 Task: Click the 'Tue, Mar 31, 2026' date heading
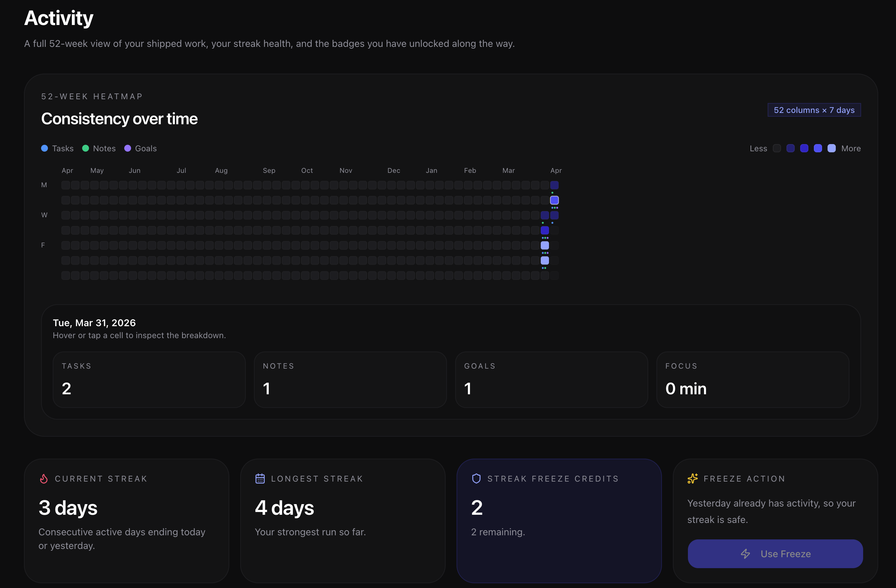click(94, 323)
